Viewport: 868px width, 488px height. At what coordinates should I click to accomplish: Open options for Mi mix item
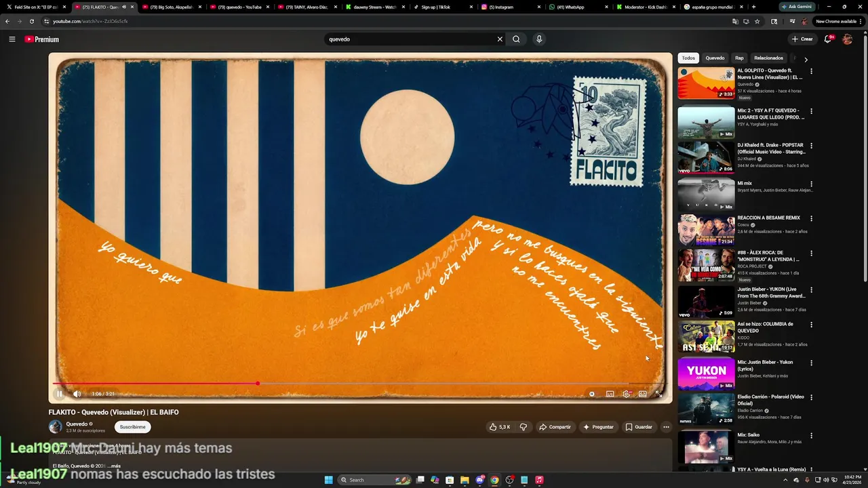coord(811,184)
